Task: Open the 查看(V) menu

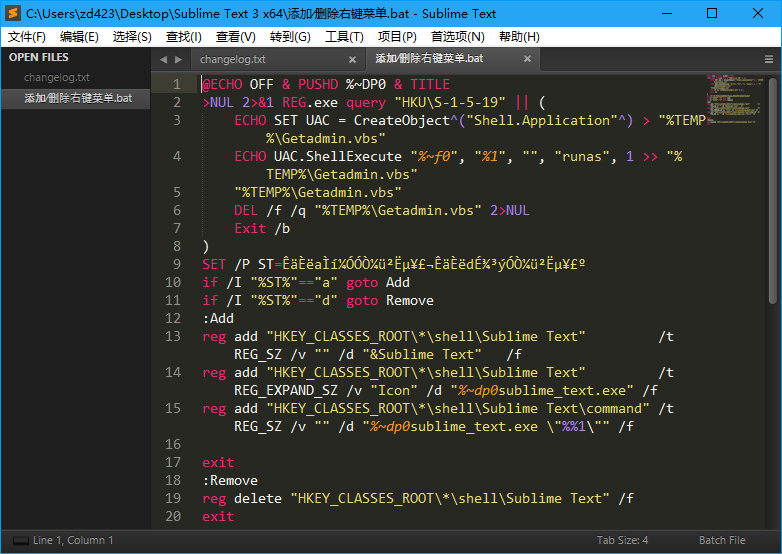Action: (235, 37)
